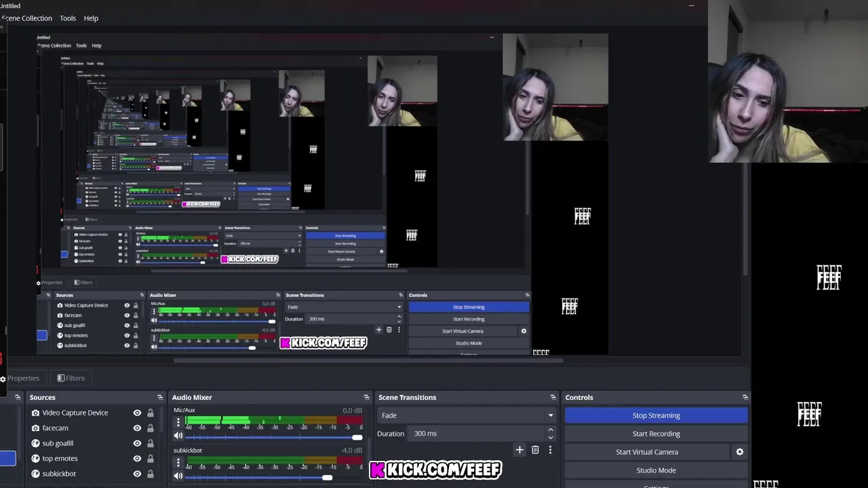The width and height of the screenshot is (868, 488).
Task: Undock the Controls panel with its float icon
Action: (745, 397)
